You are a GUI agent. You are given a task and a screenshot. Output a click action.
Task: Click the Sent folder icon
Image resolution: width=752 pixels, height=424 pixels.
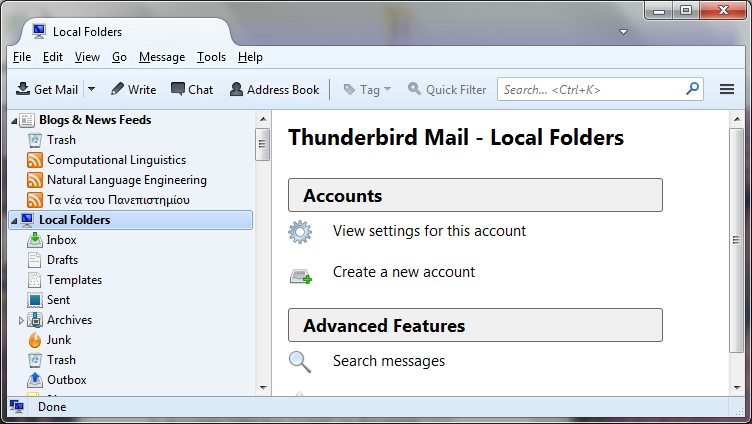coord(35,300)
